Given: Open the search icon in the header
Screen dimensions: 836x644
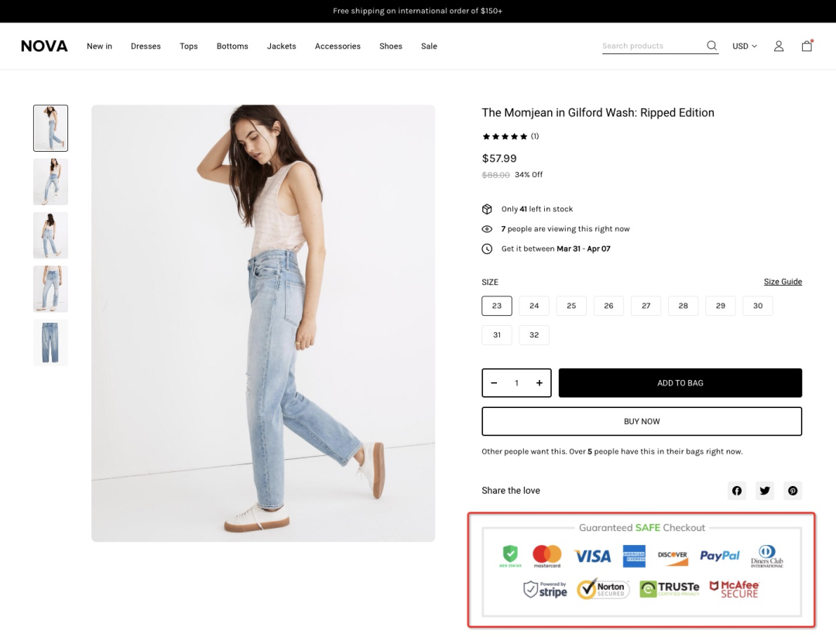Looking at the screenshot, I should [x=711, y=46].
